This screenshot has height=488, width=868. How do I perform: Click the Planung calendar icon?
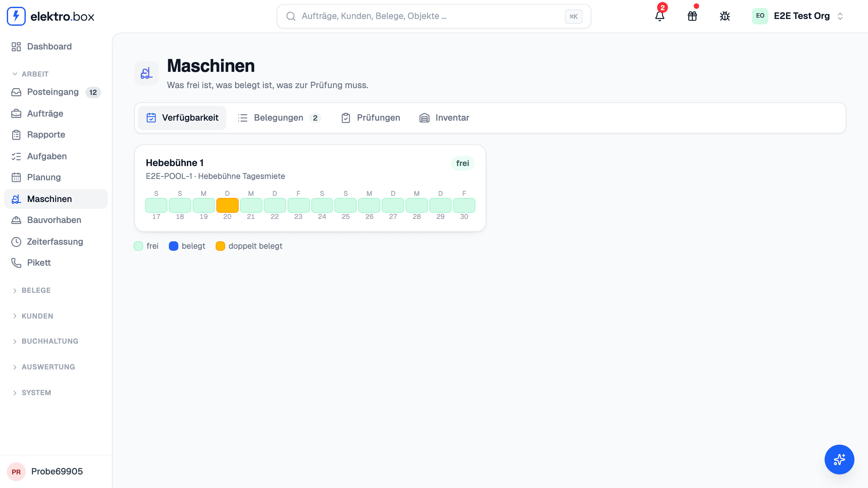coord(16,177)
